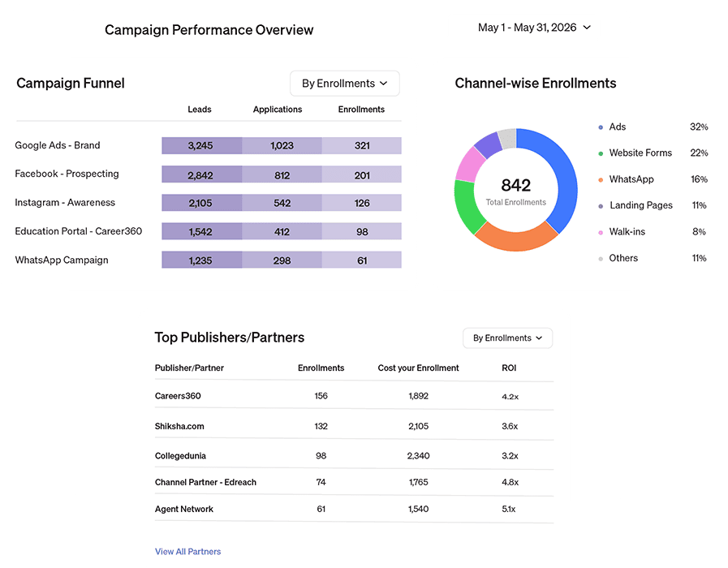
Task: Click the Cost your Enrollment column header
Action: pyautogui.click(x=418, y=368)
